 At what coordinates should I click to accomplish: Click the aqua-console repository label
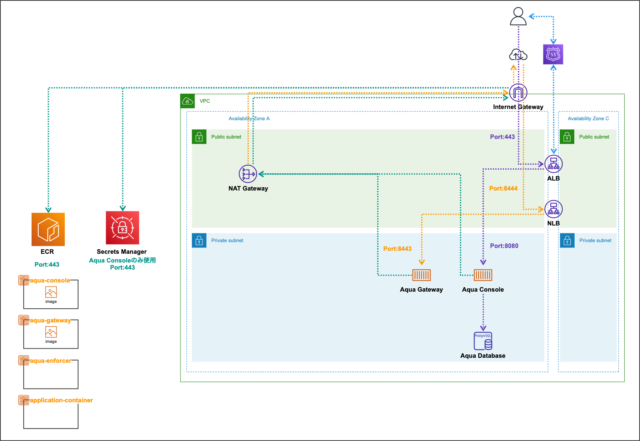click(x=50, y=281)
